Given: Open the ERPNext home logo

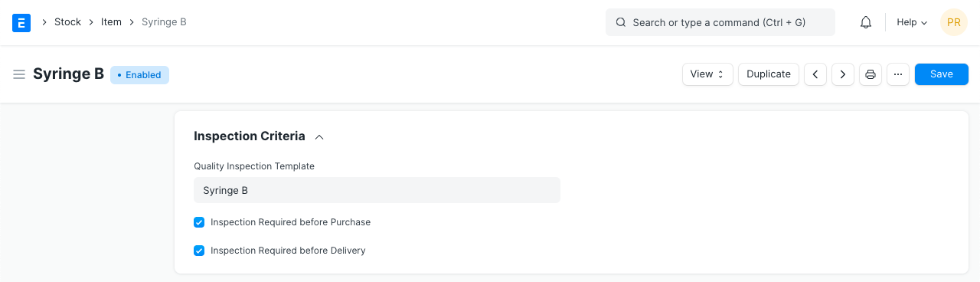Looking at the screenshot, I should (x=21, y=22).
